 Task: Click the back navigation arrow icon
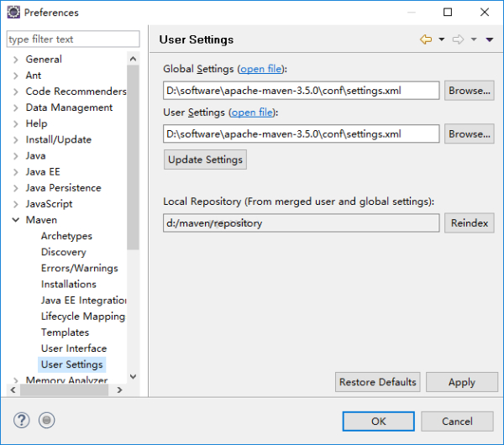tap(426, 39)
